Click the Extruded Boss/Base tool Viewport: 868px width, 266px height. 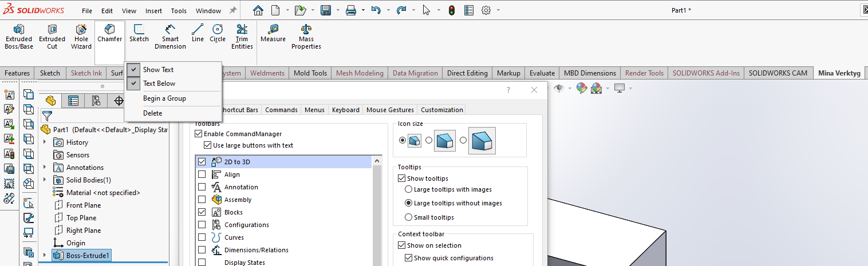coord(19,37)
